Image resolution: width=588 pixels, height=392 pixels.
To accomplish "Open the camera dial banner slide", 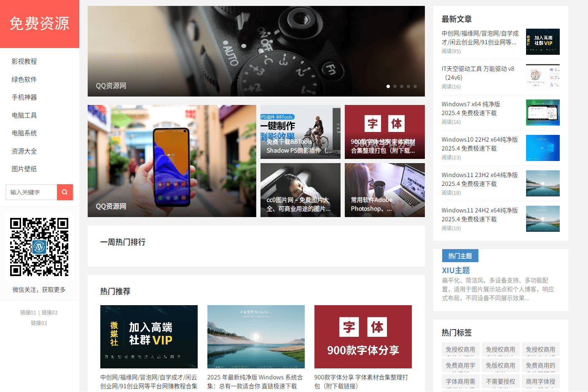I will (x=256, y=51).
